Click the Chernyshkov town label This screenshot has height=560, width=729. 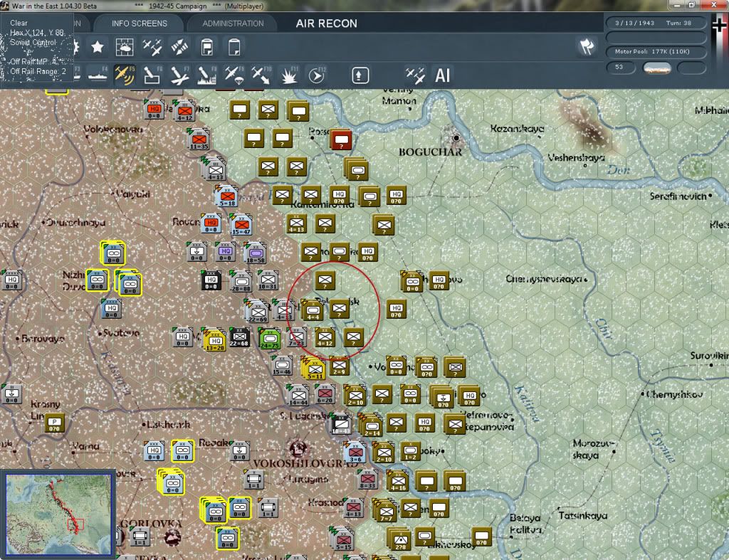coord(675,394)
